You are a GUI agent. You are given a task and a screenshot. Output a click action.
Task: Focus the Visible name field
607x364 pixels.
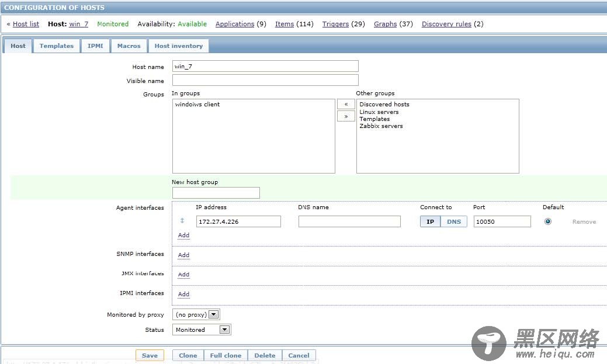pyautogui.click(x=265, y=80)
